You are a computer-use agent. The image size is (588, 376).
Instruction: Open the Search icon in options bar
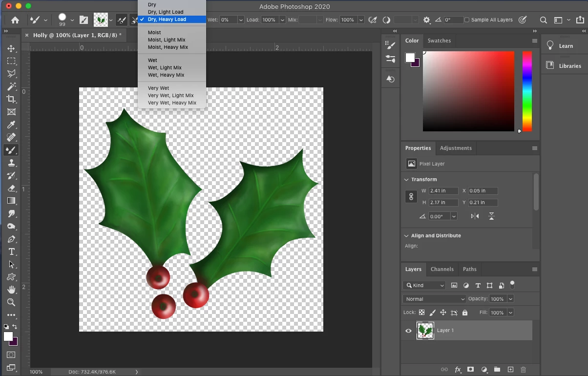(544, 20)
